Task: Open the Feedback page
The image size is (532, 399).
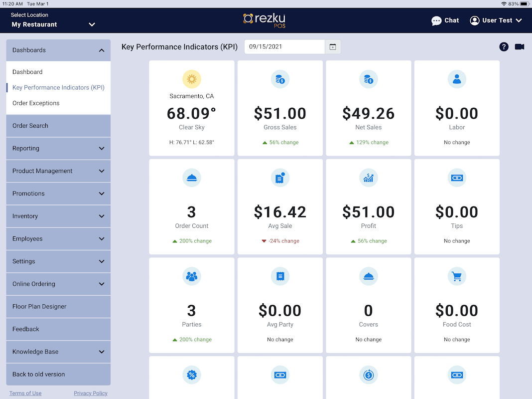Action: 58,329
